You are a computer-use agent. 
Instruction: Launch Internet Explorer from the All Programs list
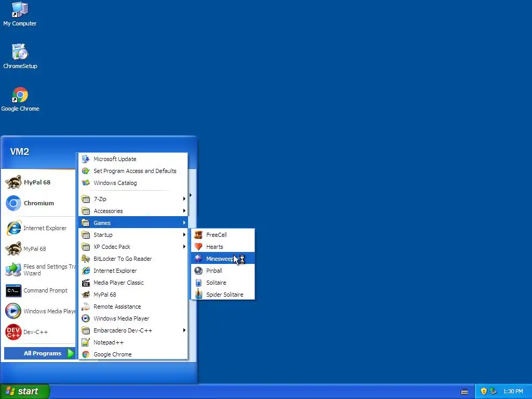coord(133,270)
